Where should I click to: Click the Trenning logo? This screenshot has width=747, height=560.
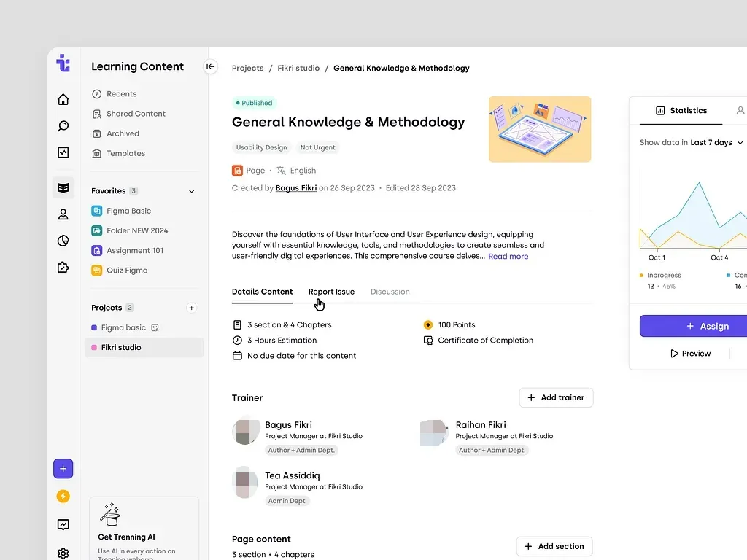[x=63, y=63]
